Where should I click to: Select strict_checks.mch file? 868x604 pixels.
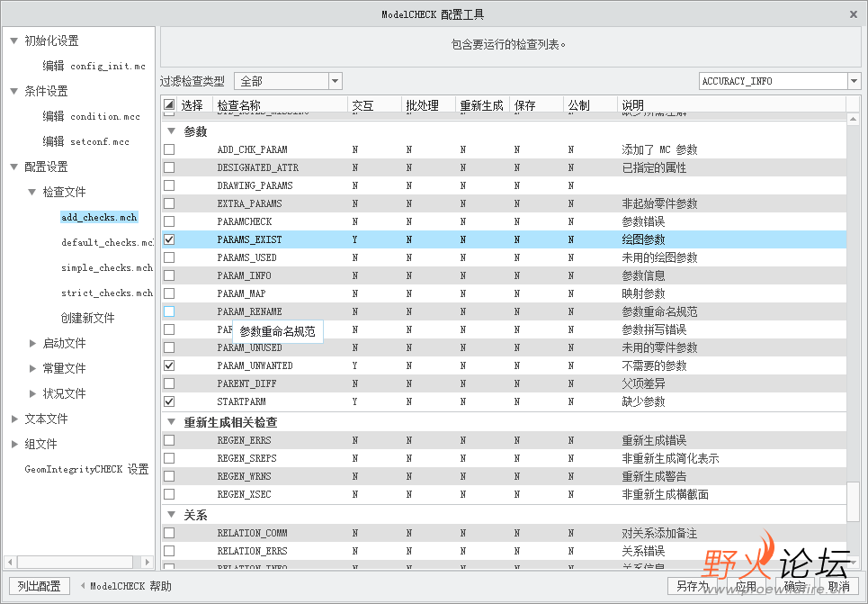pyautogui.click(x=107, y=293)
